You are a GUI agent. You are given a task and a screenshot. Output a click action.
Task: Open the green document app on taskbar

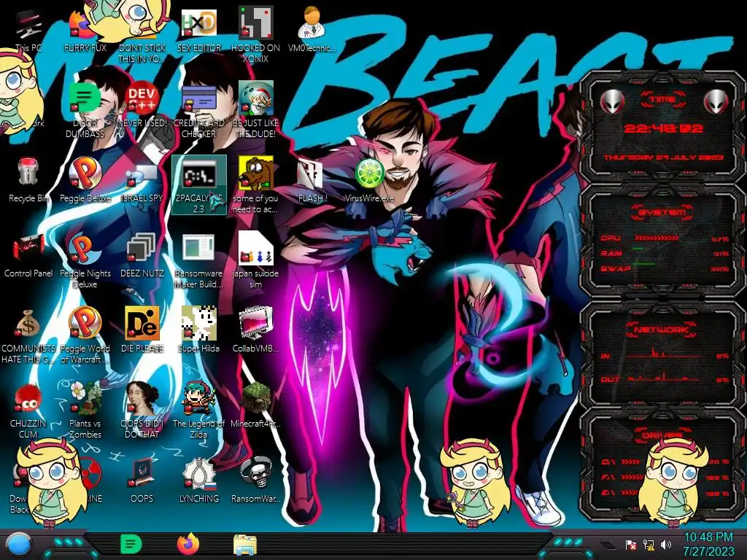click(x=131, y=544)
